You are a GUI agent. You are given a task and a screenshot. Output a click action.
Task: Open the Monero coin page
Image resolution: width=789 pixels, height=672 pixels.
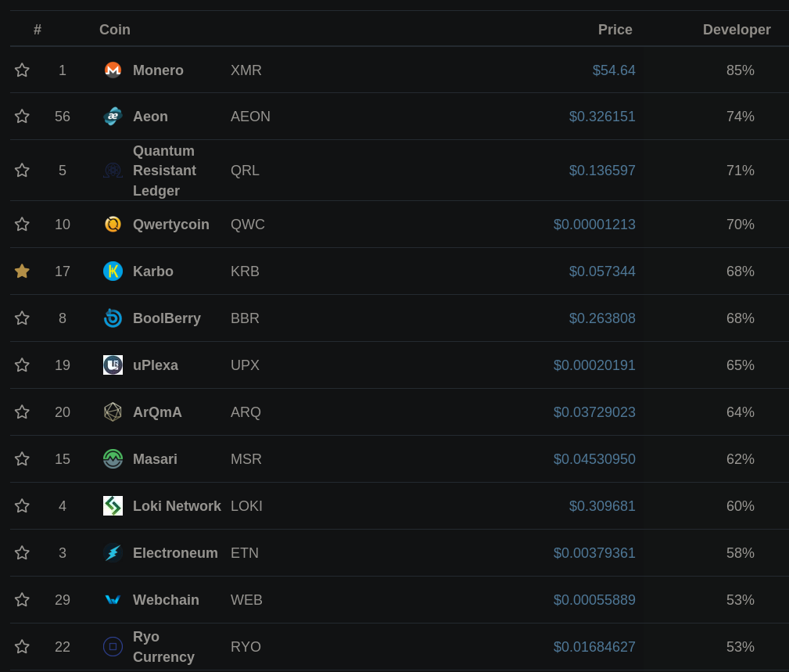click(158, 70)
